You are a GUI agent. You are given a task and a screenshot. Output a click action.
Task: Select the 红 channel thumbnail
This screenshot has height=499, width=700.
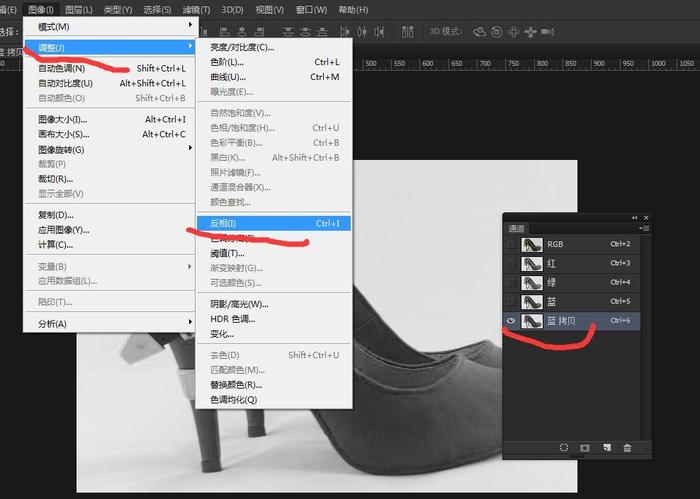[x=532, y=263]
